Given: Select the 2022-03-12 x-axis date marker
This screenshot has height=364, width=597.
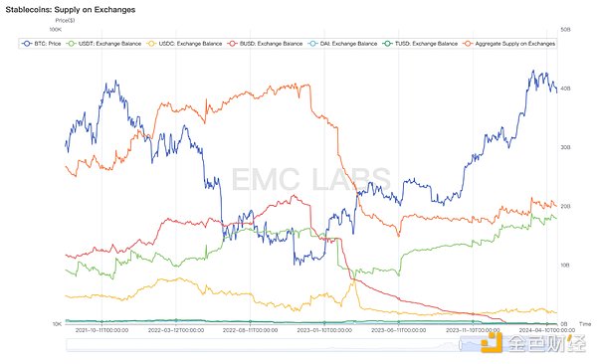Looking at the screenshot, I should click(x=176, y=330).
